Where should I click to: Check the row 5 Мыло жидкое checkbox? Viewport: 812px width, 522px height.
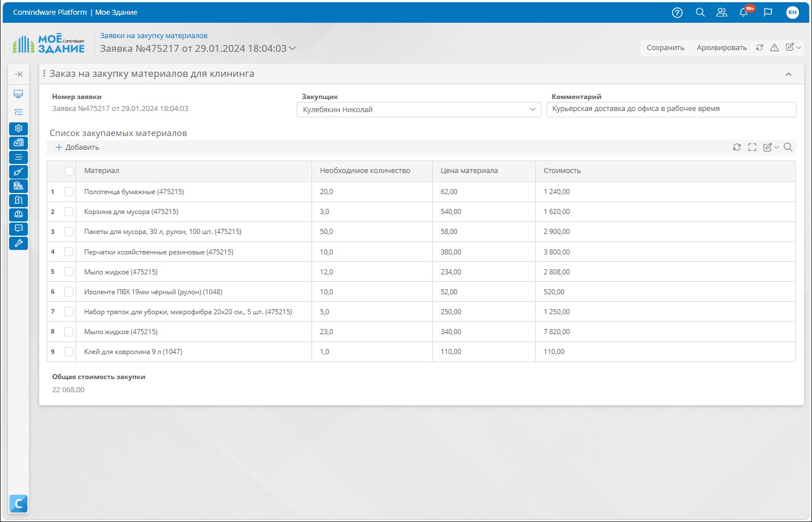click(69, 272)
